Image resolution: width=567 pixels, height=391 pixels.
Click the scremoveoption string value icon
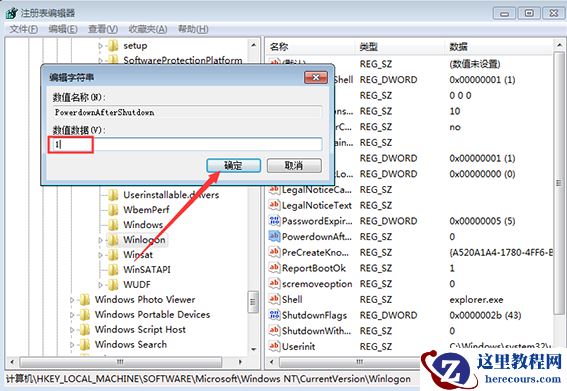[x=274, y=284]
